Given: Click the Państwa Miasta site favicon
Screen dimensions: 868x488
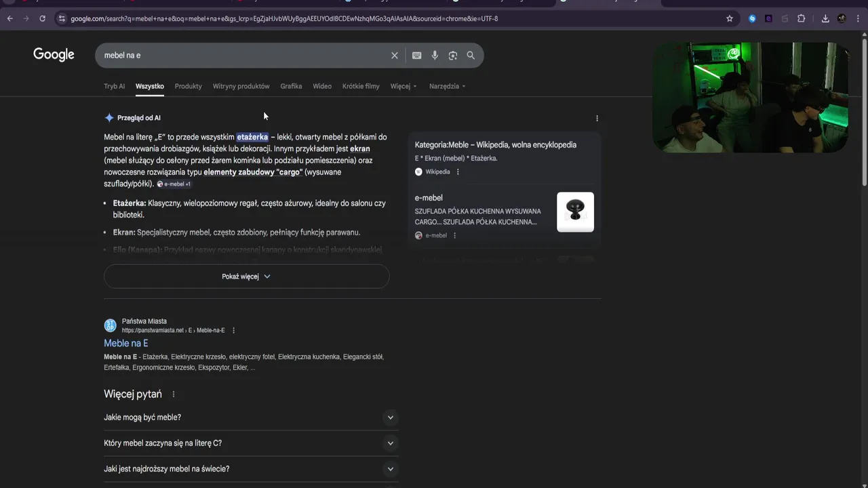Looking at the screenshot, I should pyautogui.click(x=111, y=325).
